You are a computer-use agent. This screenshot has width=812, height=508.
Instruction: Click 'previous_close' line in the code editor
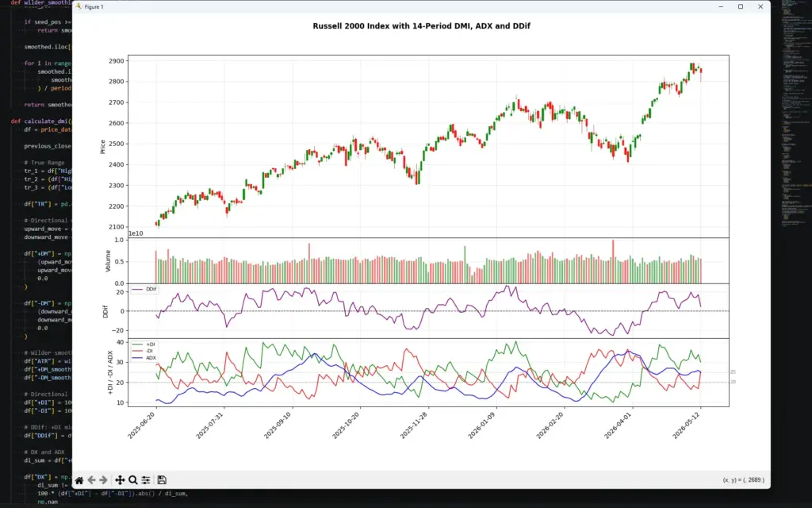point(48,146)
